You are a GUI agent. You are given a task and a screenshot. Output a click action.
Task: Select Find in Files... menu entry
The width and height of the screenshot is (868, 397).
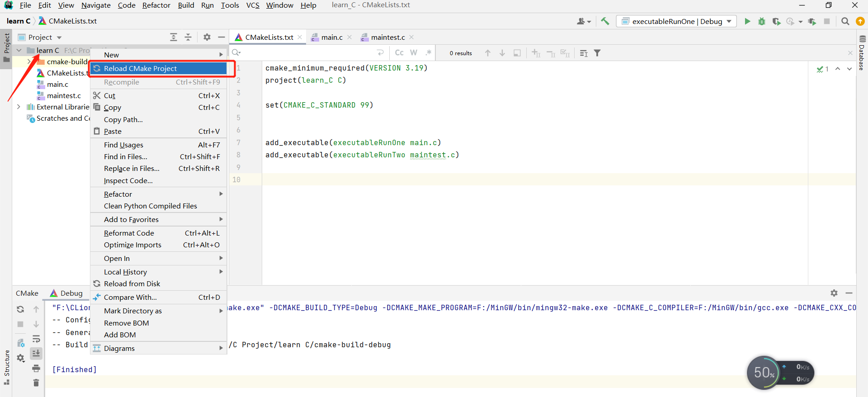coord(158,156)
